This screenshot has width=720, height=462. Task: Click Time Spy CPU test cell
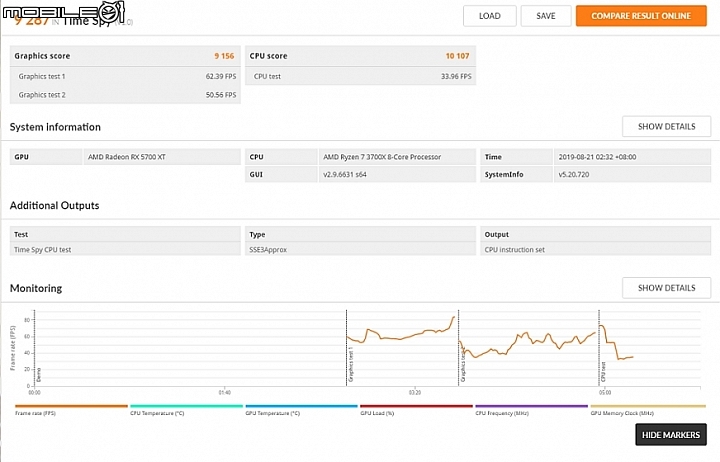(125, 249)
